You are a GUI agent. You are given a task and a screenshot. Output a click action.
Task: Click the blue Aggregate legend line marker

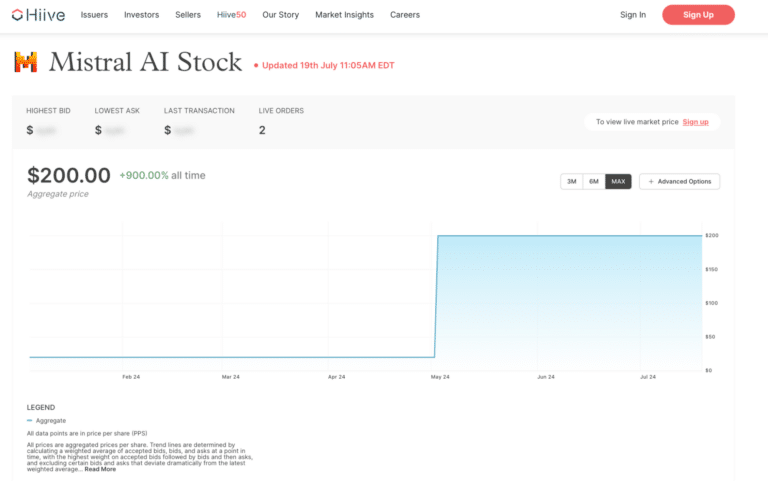click(29, 421)
